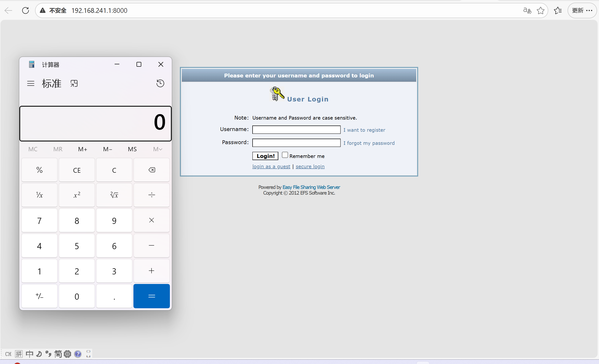The width and height of the screenshot is (599, 364).
Task: Toggle full-width mode with the moon icon
Action: tap(39, 354)
